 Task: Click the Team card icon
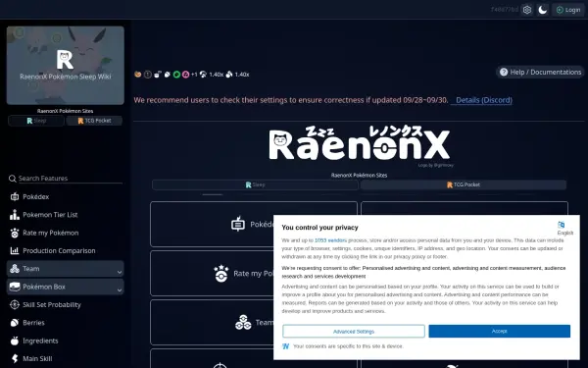click(x=243, y=322)
